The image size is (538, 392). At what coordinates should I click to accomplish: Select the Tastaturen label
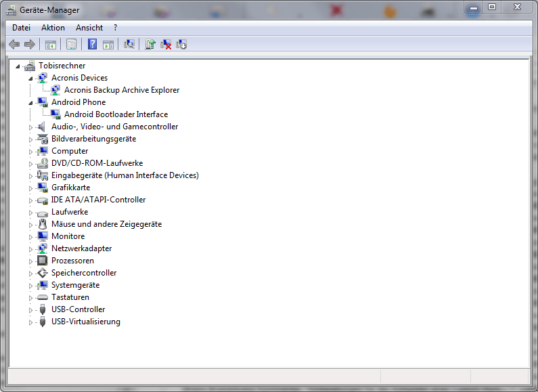[70, 297]
